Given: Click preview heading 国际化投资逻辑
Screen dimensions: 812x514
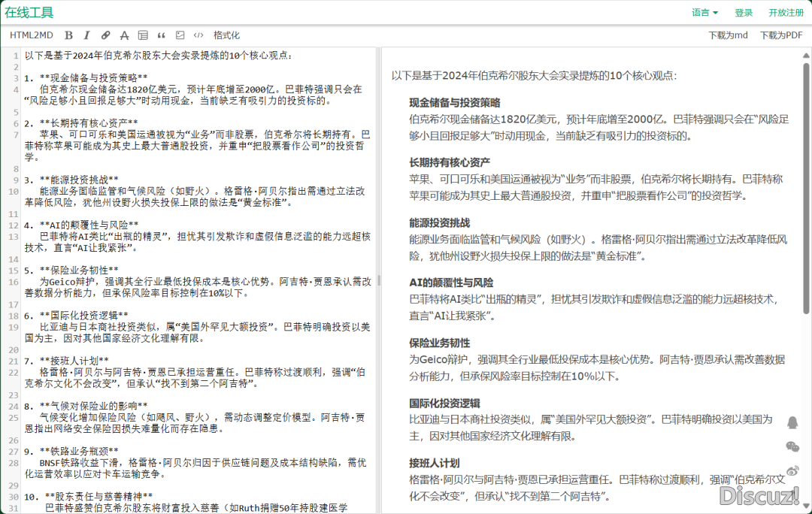Looking at the screenshot, I should 445,403.
